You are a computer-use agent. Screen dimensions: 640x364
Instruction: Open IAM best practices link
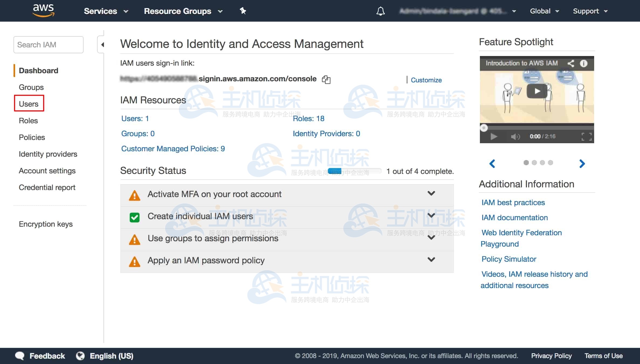coord(513,202)
